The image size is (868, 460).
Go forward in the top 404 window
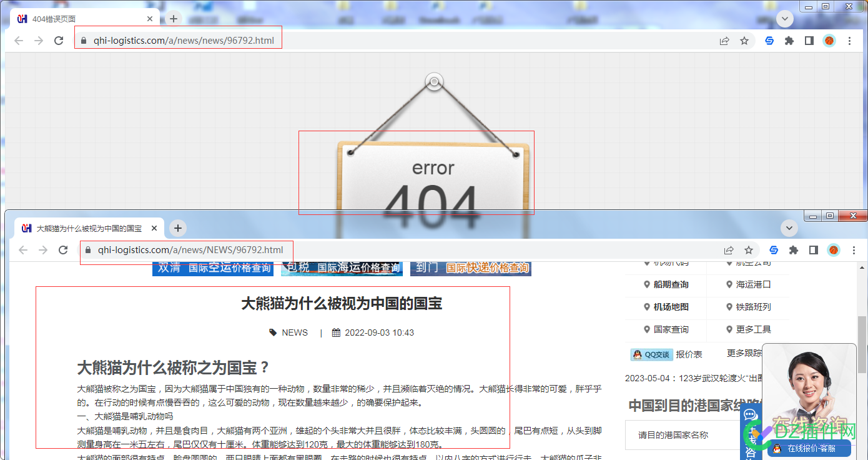39,41
